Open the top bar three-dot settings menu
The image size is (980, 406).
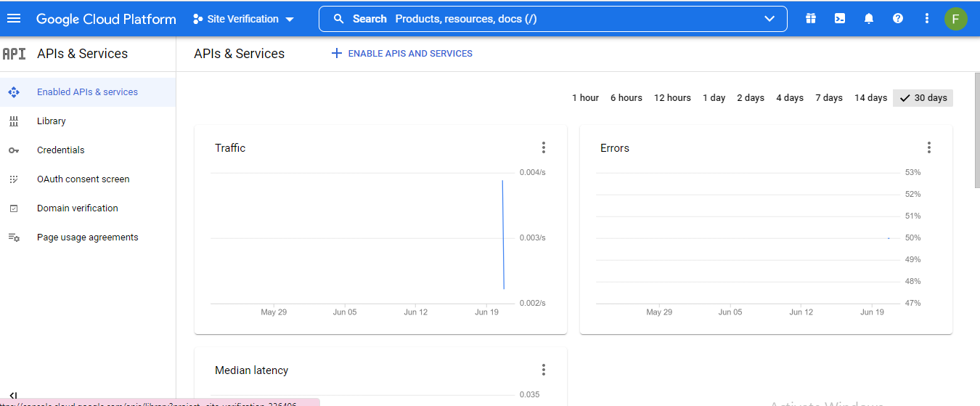tap(927, 19)
